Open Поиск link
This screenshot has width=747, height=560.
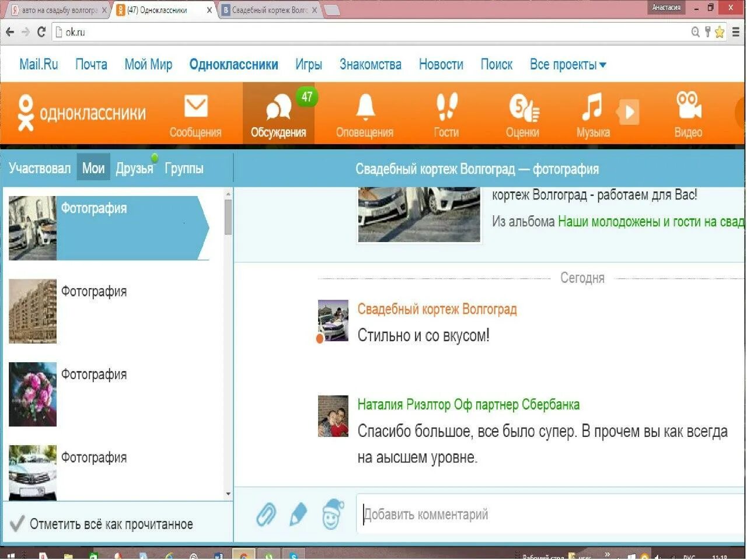(x=497, y=64)
